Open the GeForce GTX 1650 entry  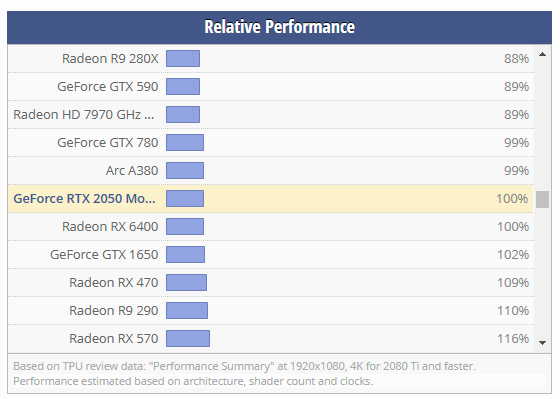pos(104,254)
